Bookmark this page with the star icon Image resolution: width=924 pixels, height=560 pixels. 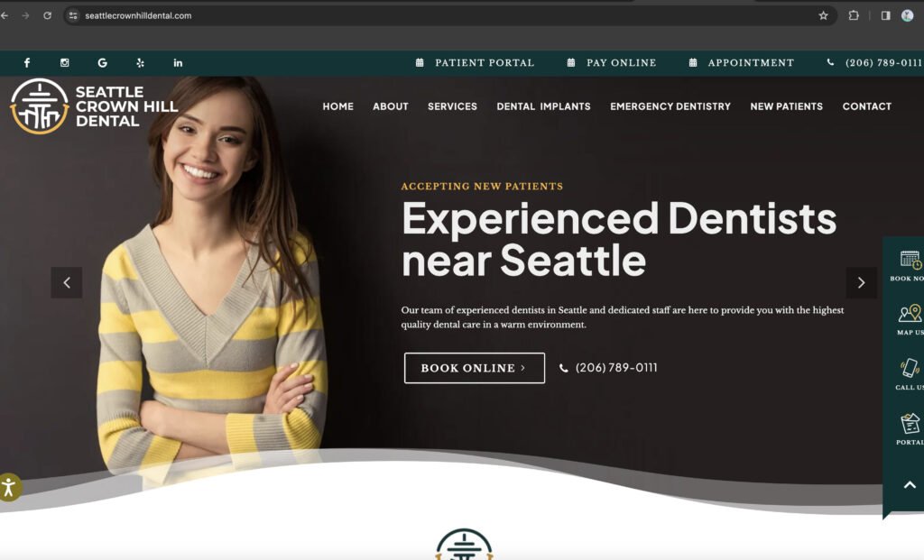pos(823,16)
